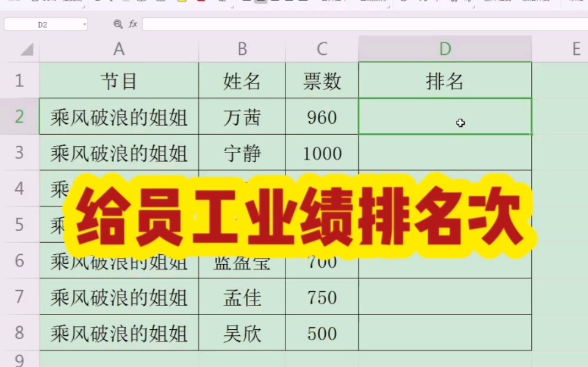The image size is (588, 367).
Task: Click the Font Color icon in the toolbar
Action: 202,3
